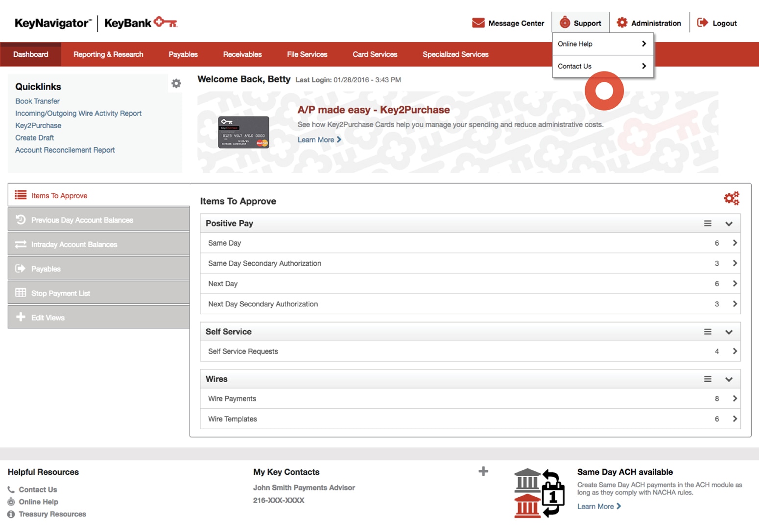Click the Key2Purchase card image
The width and height of the screenshot is (759, 532).
pos(244,132)
